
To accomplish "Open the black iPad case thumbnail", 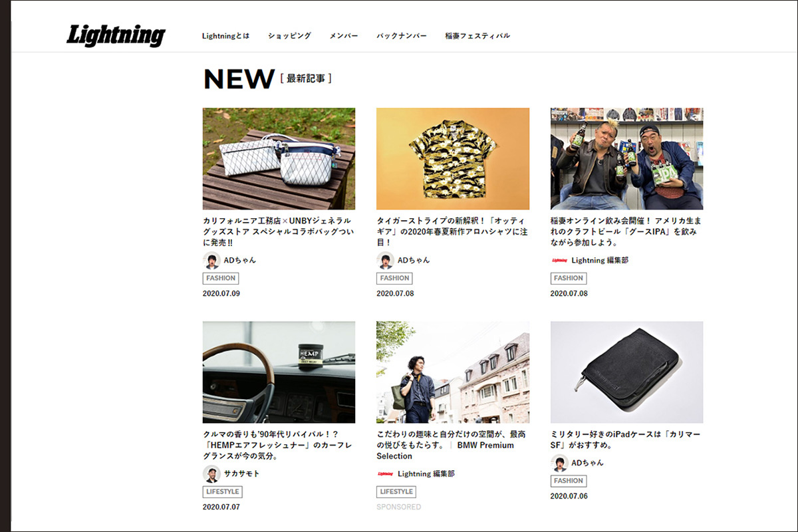I will (x=626, y=372).
